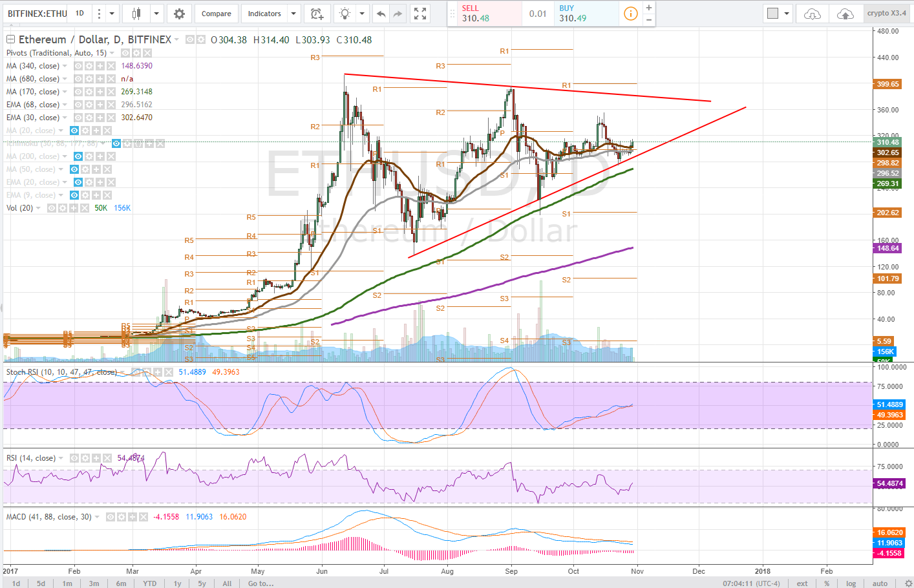Image resolution: width=914 pixels, height=588 pixels.
Task: Remove the Vol (20) indicator
Action: pyautogui.click(x=85, y=208)
